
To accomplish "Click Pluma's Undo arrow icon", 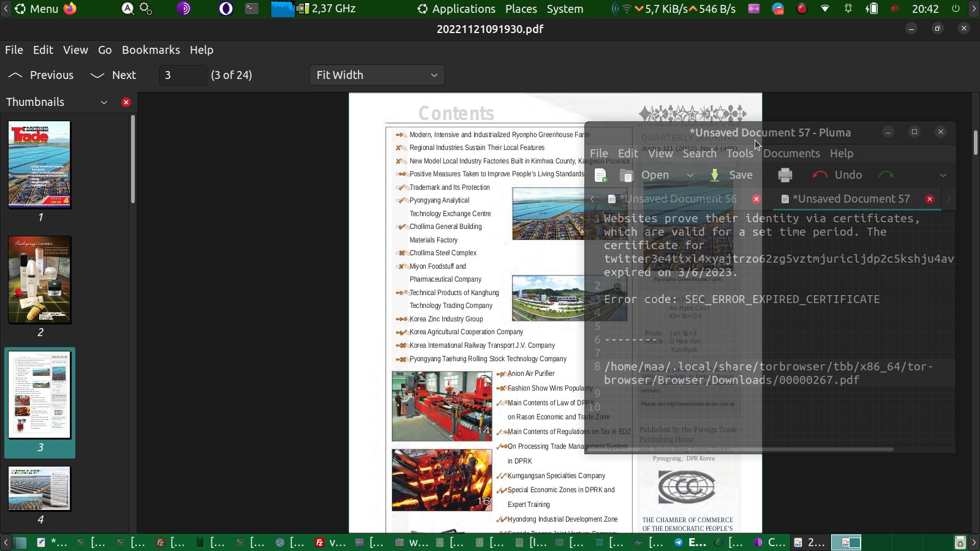I will pyautogui.click(x=820, y=175).
